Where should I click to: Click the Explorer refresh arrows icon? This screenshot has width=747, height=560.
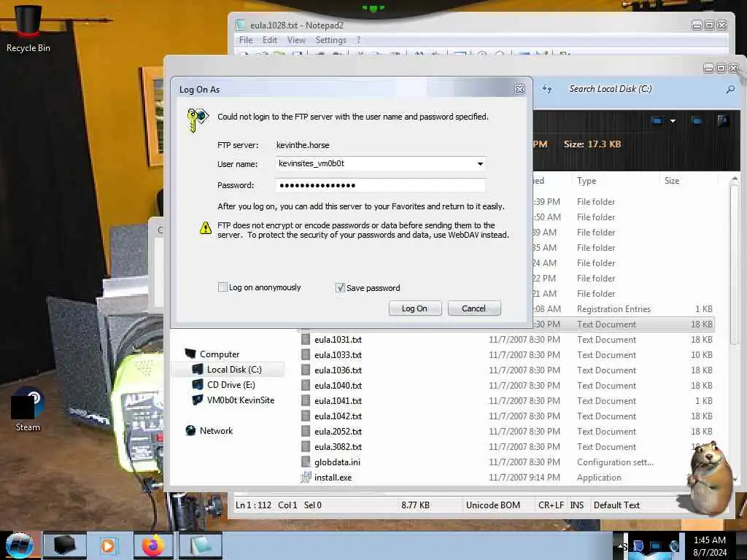(x=547, y=89)
